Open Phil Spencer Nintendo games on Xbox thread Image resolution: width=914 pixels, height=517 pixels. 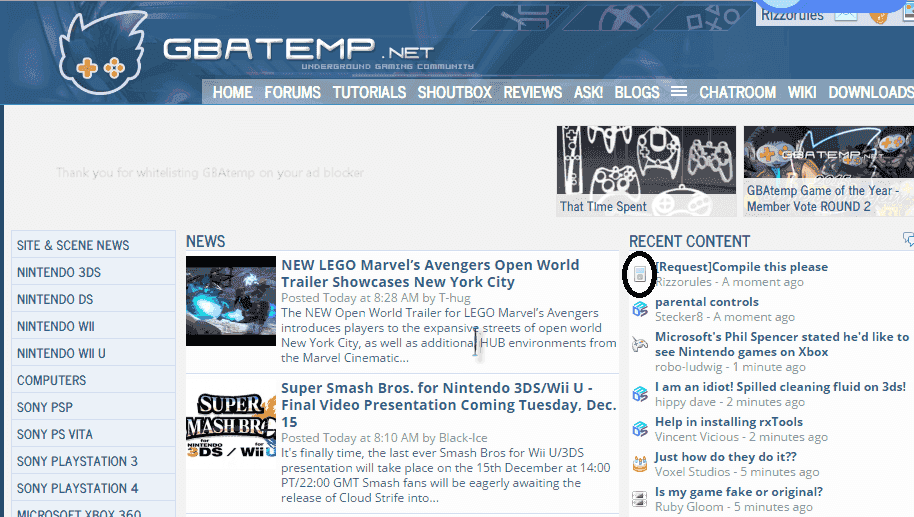(782, 344)
